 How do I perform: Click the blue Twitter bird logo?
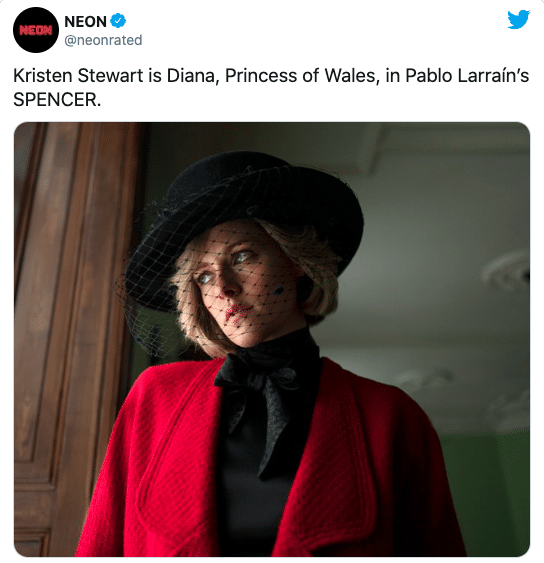click(518, 19)
